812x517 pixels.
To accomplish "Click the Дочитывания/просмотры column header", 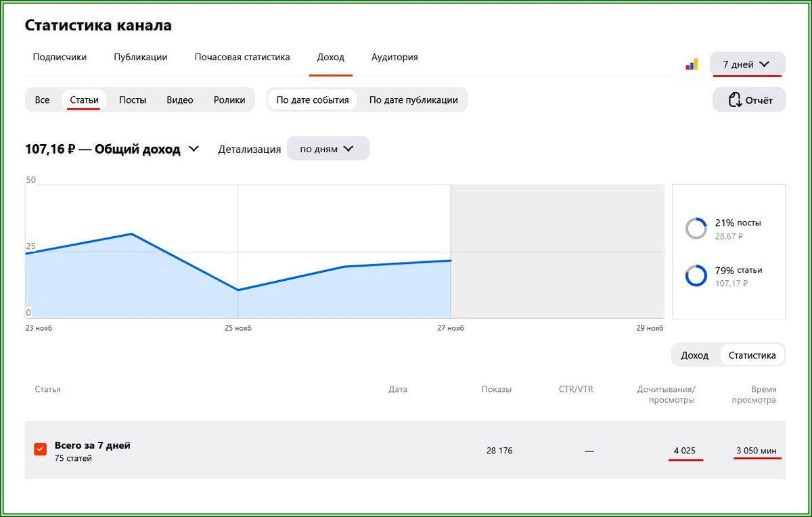I will 666,395.
